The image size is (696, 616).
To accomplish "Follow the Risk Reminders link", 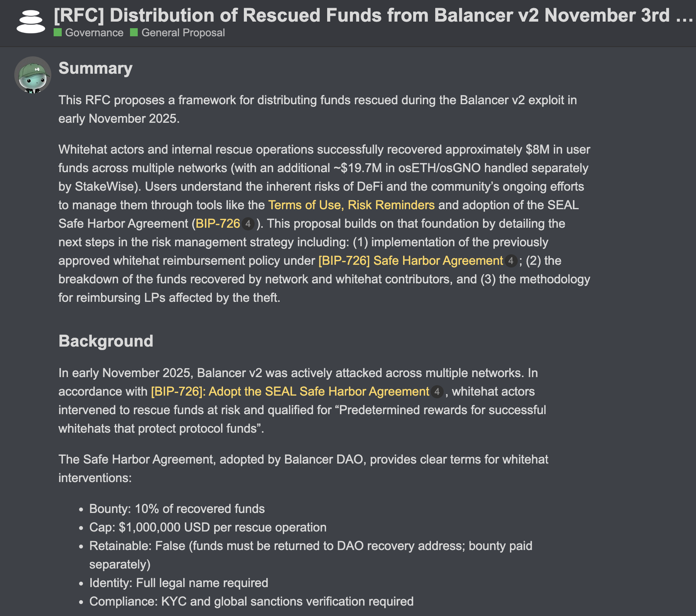I will pos(391,205).
